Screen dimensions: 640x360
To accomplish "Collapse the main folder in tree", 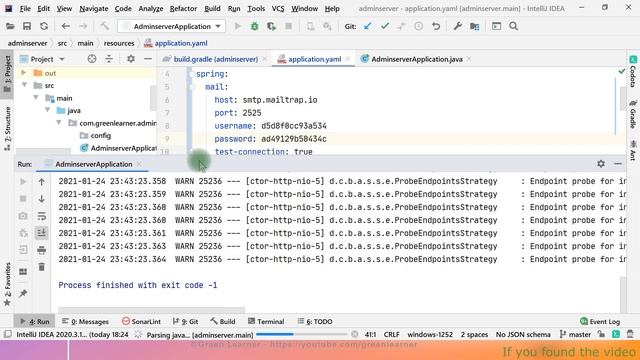I will (x=36, y=98).
